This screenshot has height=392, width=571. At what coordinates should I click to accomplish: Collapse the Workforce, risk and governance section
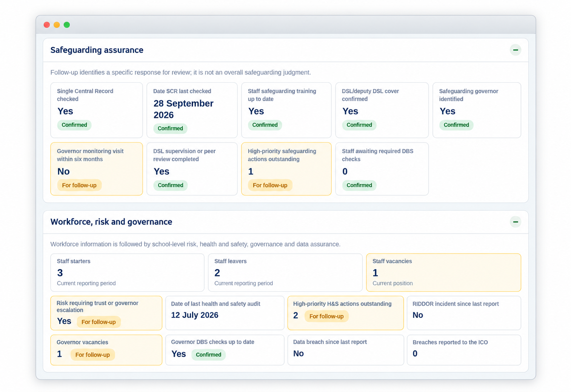tap(515, 222)
